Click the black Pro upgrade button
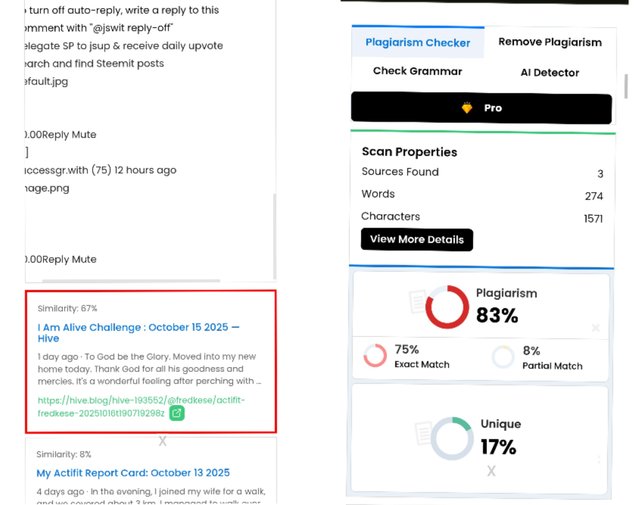The height and width of the screenshot is (505, 640). 480,108
